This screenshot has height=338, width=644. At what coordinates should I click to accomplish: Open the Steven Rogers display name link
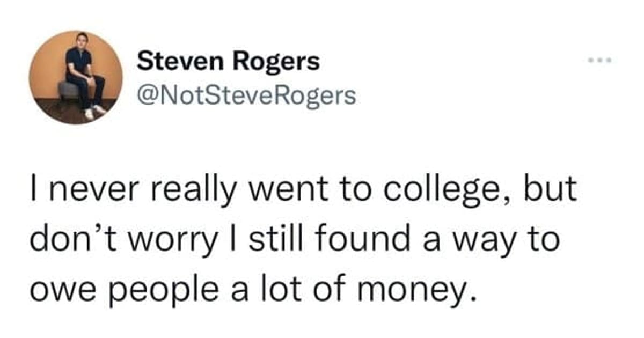point(228,63)
